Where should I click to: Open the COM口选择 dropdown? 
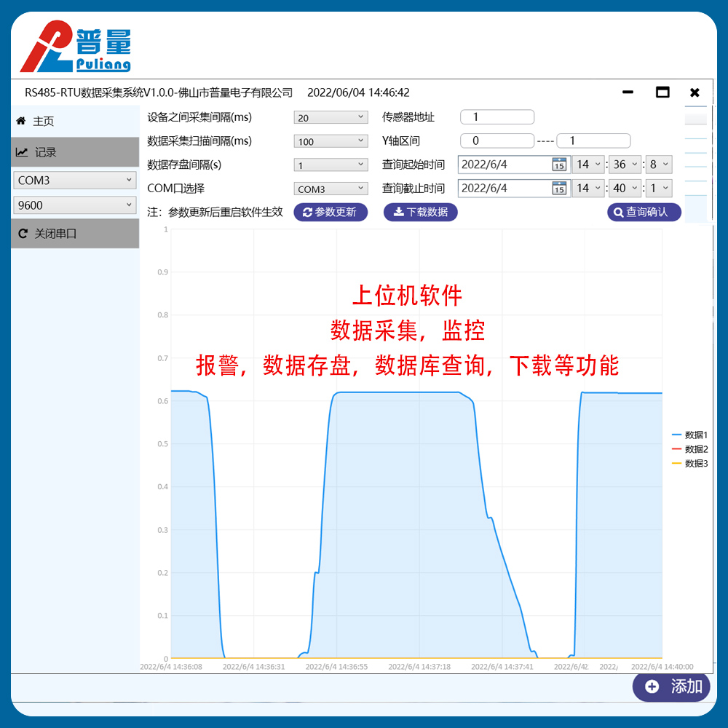(x=331, y=189)
